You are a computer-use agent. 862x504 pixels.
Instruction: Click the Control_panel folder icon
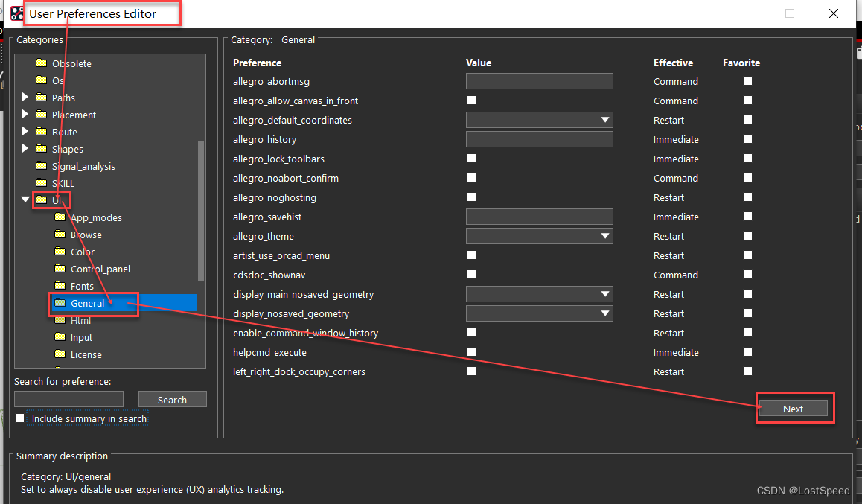(x=60, y=269)
